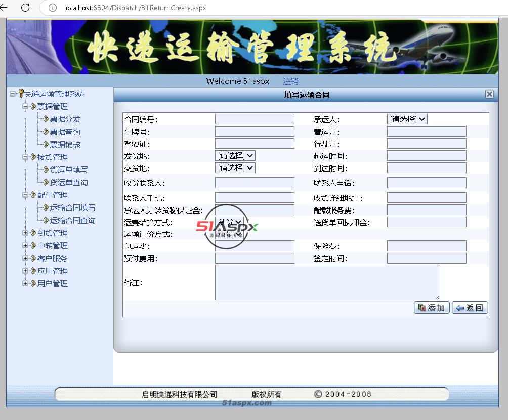
Task: Expand the 用户管理 tree node
Action: pyautogui.click(x=25, y=283)
